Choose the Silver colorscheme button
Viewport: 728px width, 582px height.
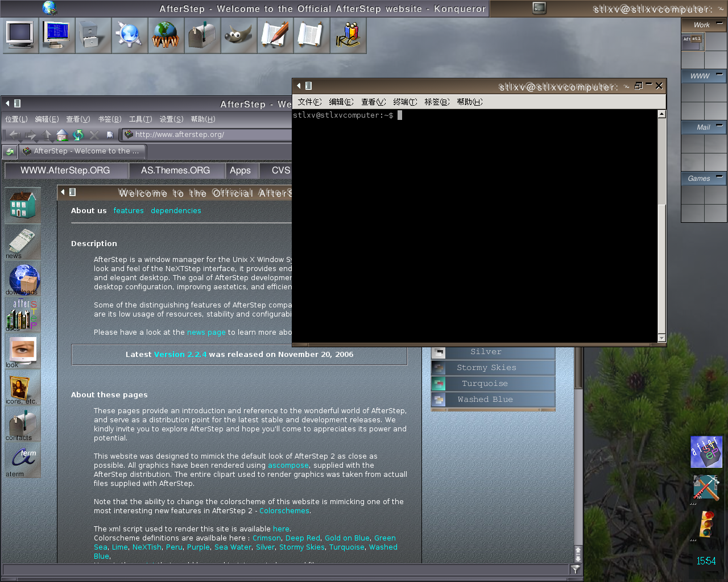click(493, 352)
